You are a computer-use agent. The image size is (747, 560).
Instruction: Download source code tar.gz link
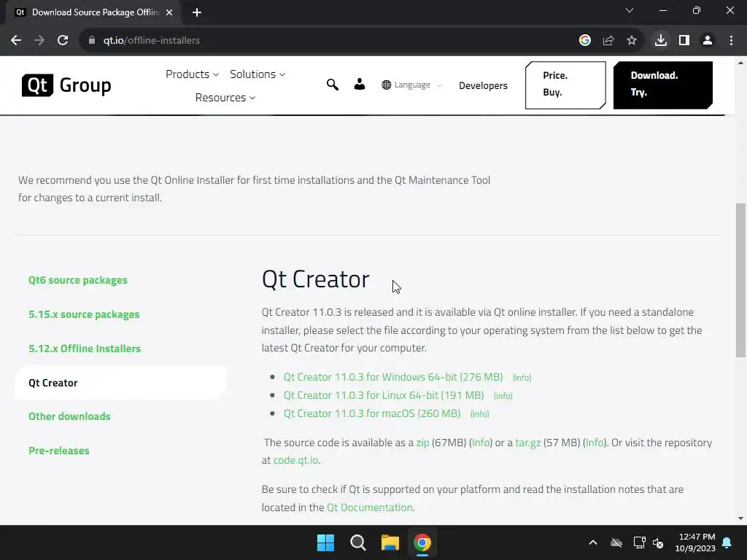pyautogui.click(x=528, y=443)
